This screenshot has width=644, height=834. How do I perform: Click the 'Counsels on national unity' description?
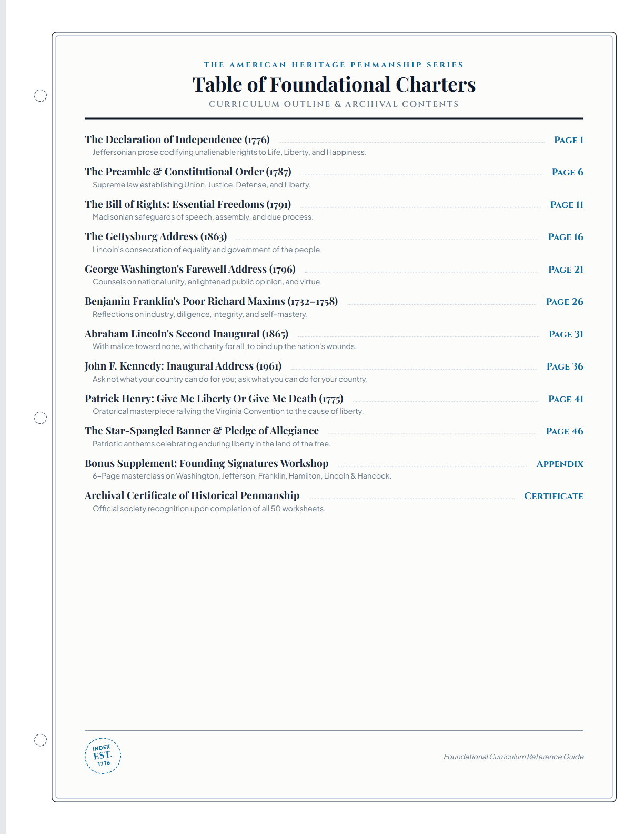[207, 282]
